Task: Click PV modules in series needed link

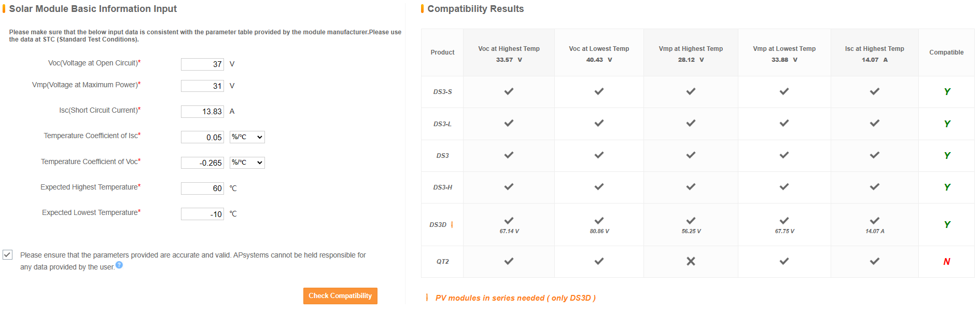Action: (515, 298)
